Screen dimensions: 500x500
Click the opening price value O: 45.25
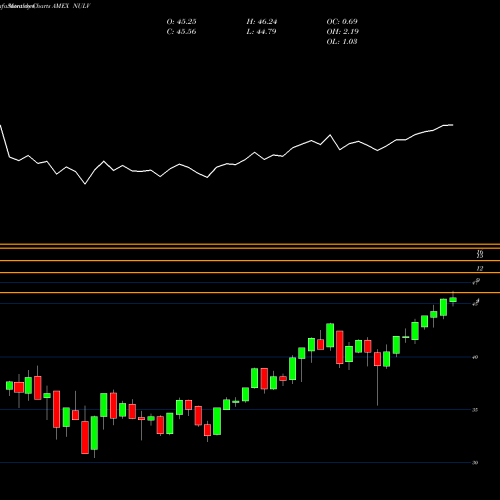[181, 22]
